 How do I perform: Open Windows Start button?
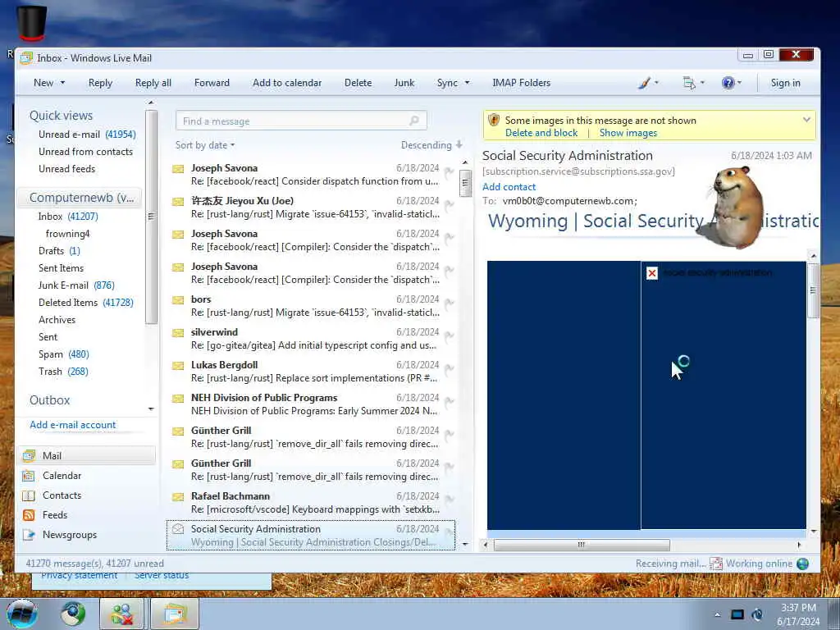[22, 614]
